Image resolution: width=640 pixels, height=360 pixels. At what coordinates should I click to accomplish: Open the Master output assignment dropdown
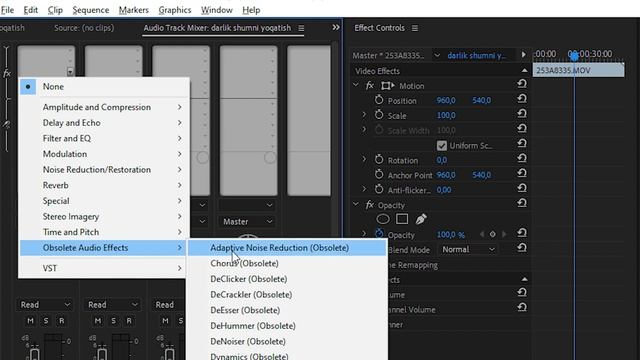[x=247, y=222]
